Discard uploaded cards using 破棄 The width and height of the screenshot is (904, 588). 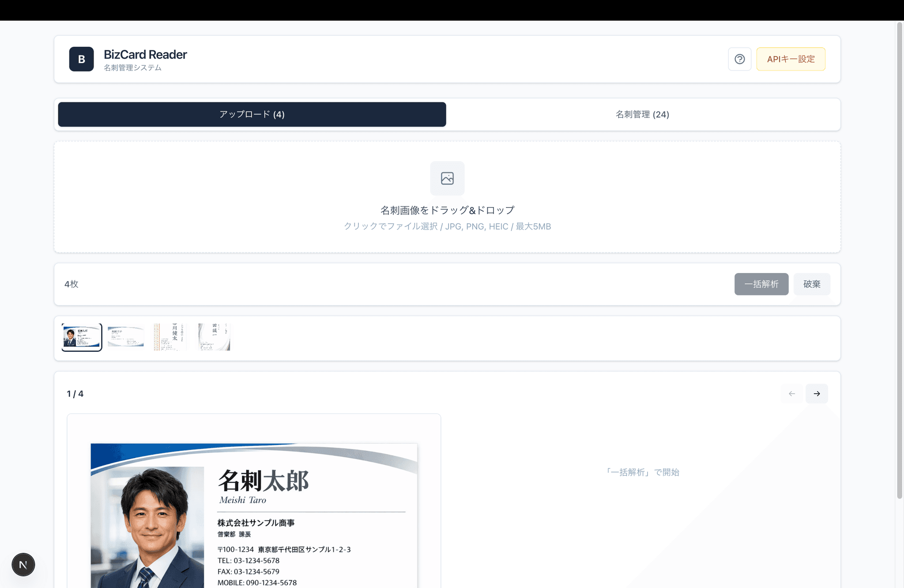812,284
